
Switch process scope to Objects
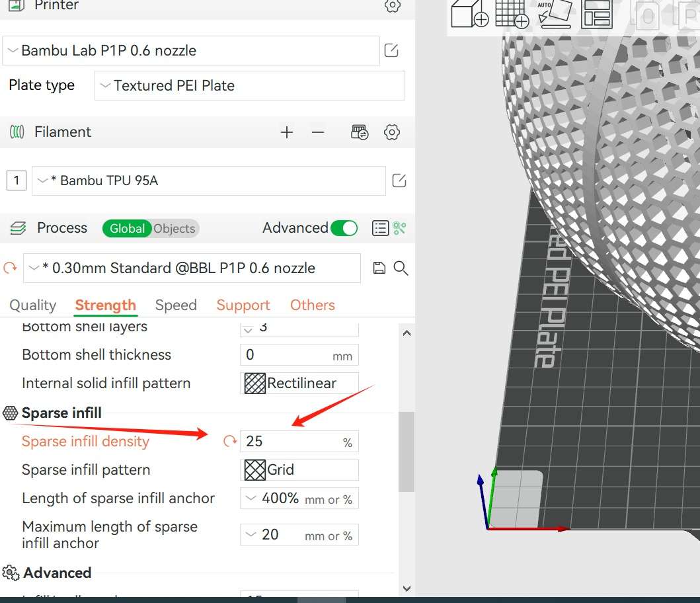175,229
